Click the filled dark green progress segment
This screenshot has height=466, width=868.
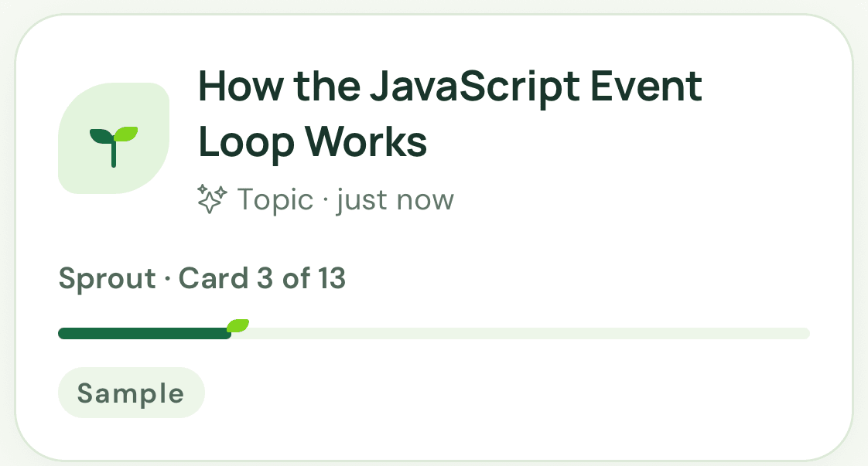pyautogui.click(x=145, y=333)
